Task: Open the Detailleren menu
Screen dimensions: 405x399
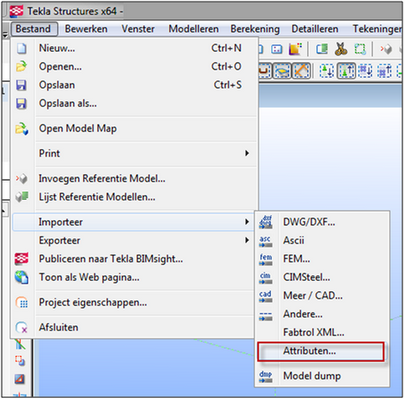Action: click(x=315, y=29)
